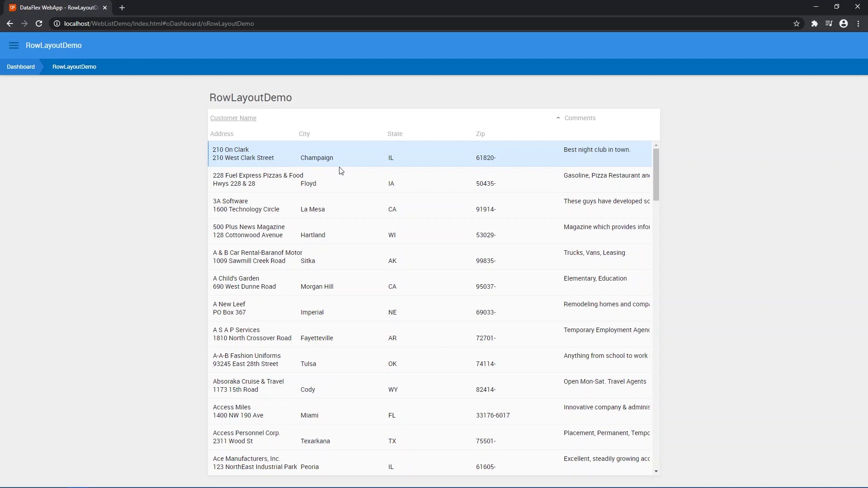Open the media control icon in toolbar

click(x=829, y=23)
